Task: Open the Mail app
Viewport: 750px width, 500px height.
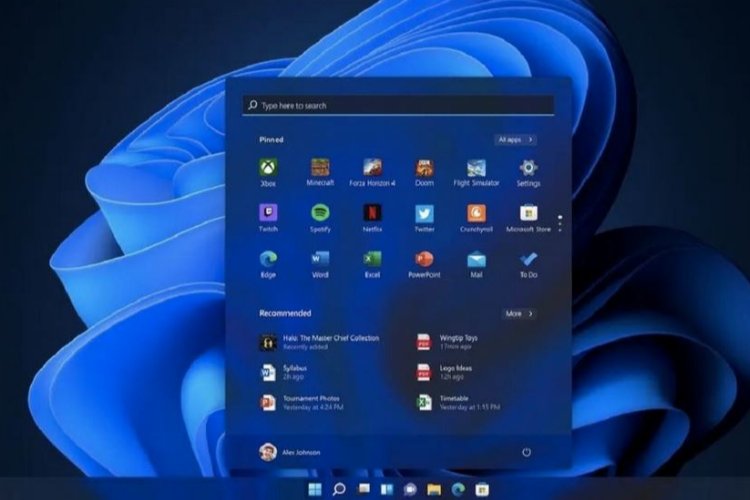Action: click(x=476, y=264)
